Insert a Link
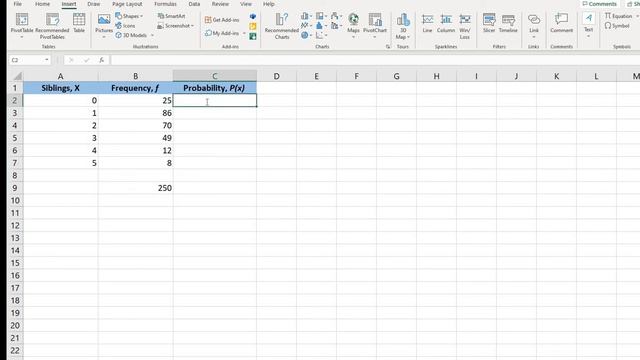Viewport: 640px width, 360px height. point(534,25)
